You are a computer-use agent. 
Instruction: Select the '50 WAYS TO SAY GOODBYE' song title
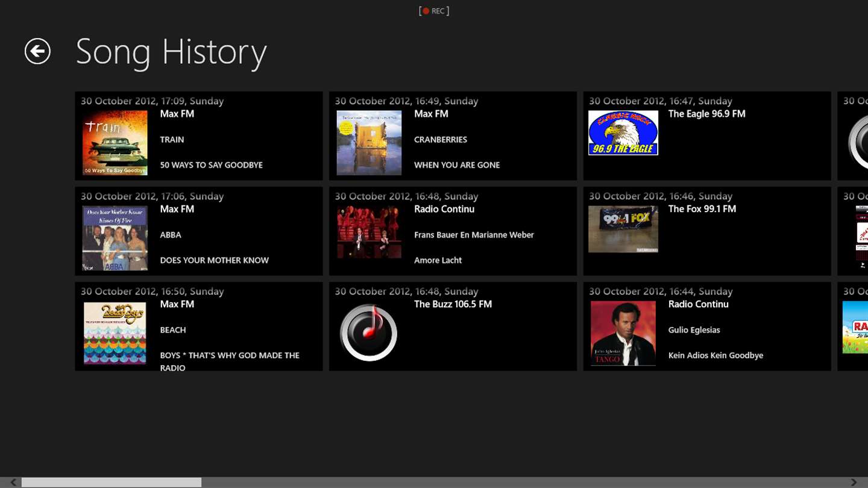(211, 165)
